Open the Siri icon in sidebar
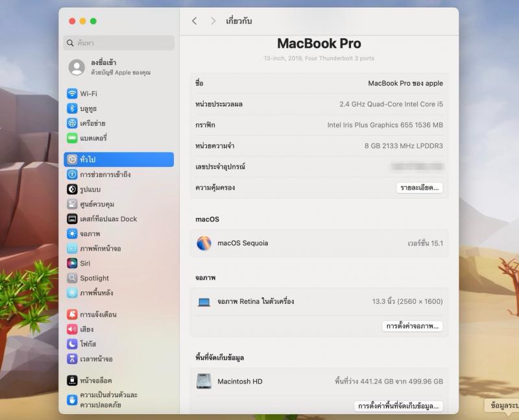519x420 pixels. pyautogui.click(x=72, y=263)
